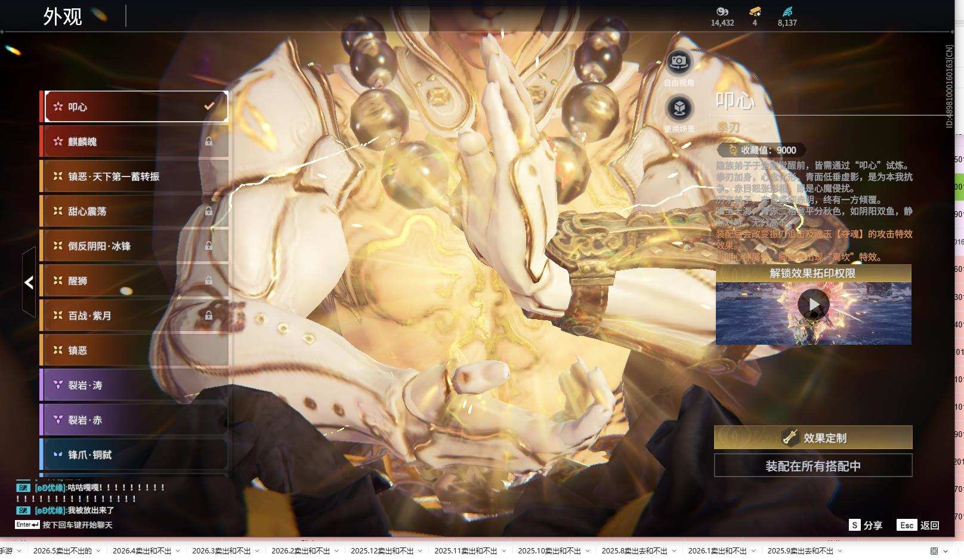Viewport: 964px width, 560px height.
Task: Click the gold bar currency icon
Action: tap(755, 11)
